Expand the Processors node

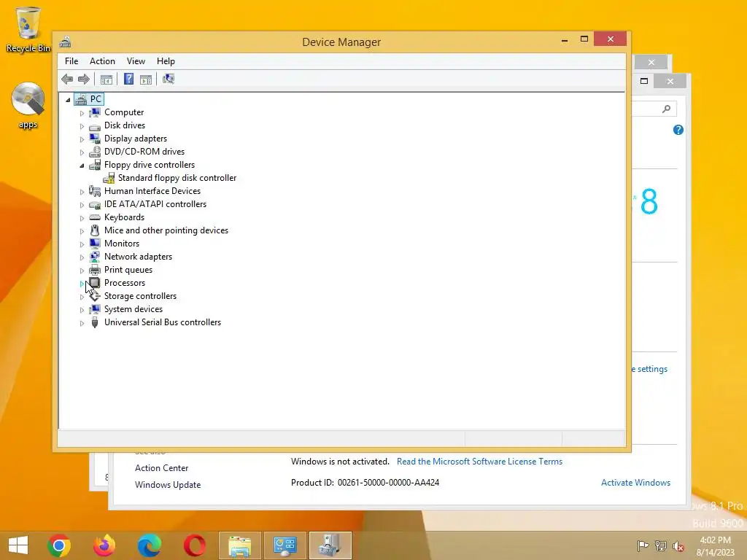pos(82,284)
